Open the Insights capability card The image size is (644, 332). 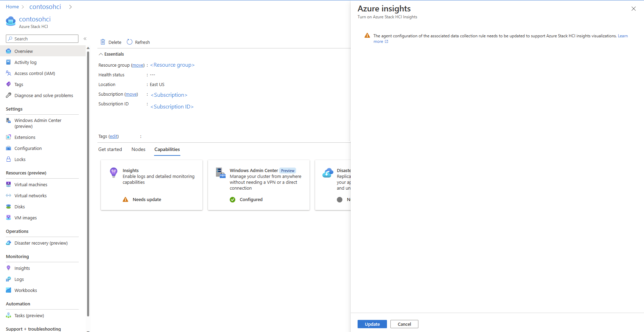pyautogui.click(x=152, y=185)
